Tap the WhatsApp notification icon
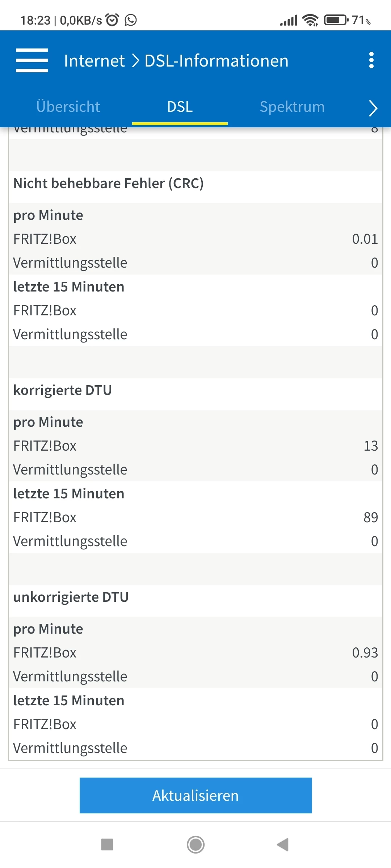The height and width of the screenshot is (868, 391). pos(131,20)
